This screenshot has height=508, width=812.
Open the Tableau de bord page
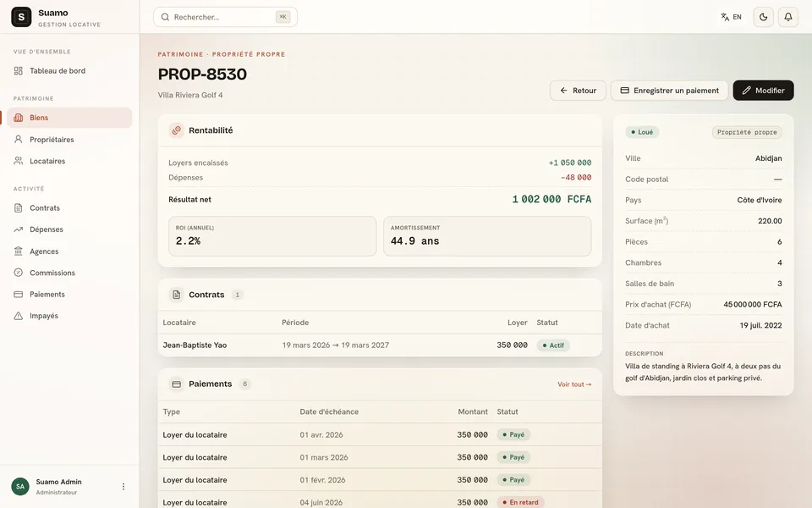(69, 71)
